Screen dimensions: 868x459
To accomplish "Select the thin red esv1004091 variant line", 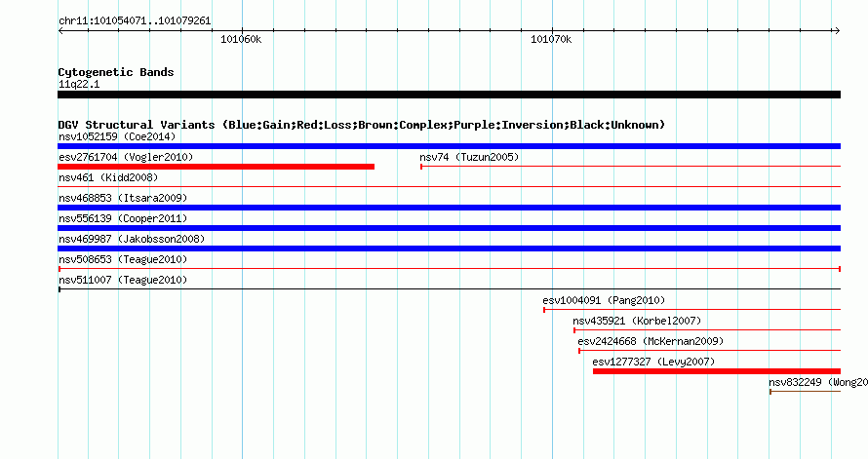I will point(692,310).
